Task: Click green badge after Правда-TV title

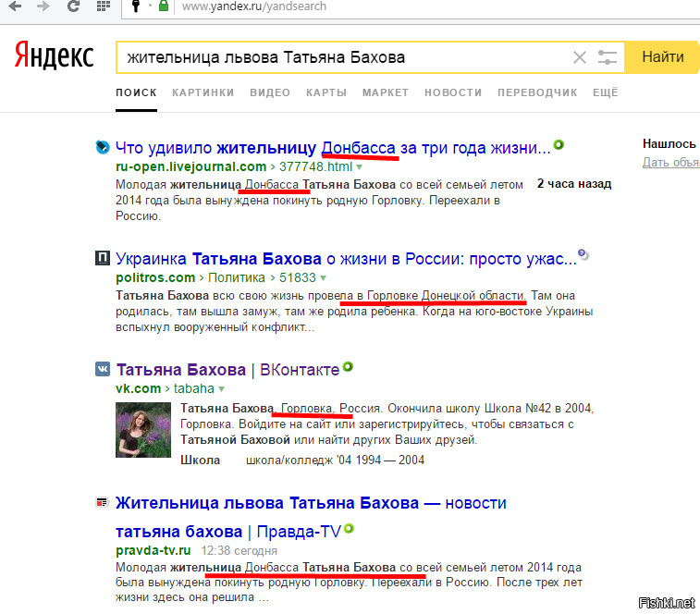Action: tap(350, 529)
